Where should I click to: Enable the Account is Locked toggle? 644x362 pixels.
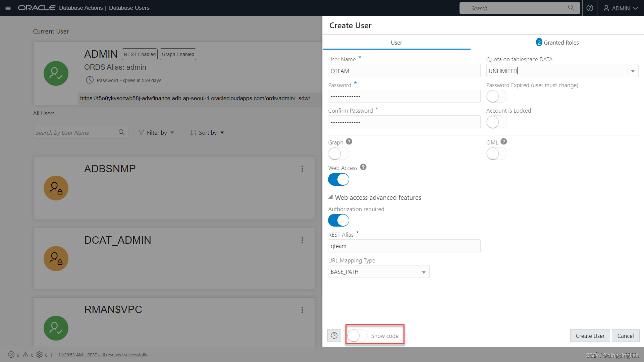[x=496, y=122]
